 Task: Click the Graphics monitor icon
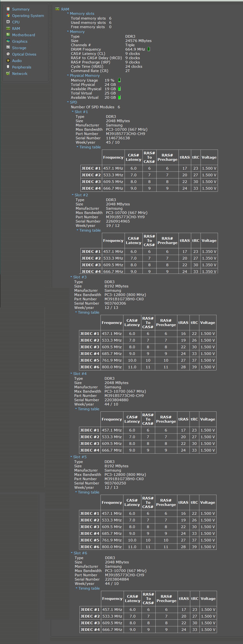click(8, 41)
